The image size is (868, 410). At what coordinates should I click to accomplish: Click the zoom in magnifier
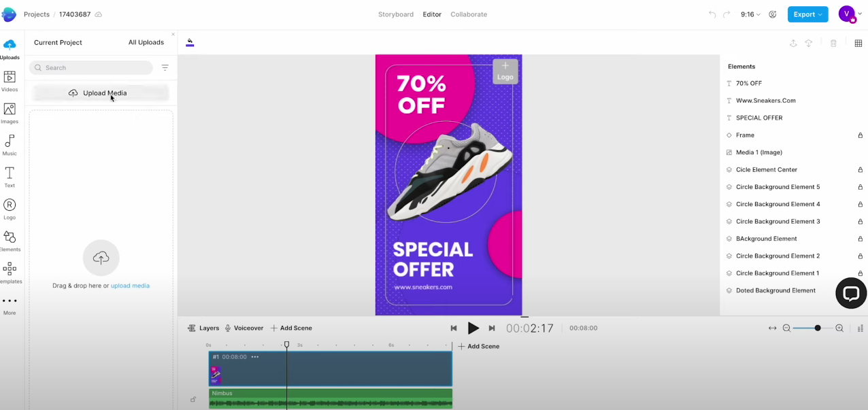839,328
